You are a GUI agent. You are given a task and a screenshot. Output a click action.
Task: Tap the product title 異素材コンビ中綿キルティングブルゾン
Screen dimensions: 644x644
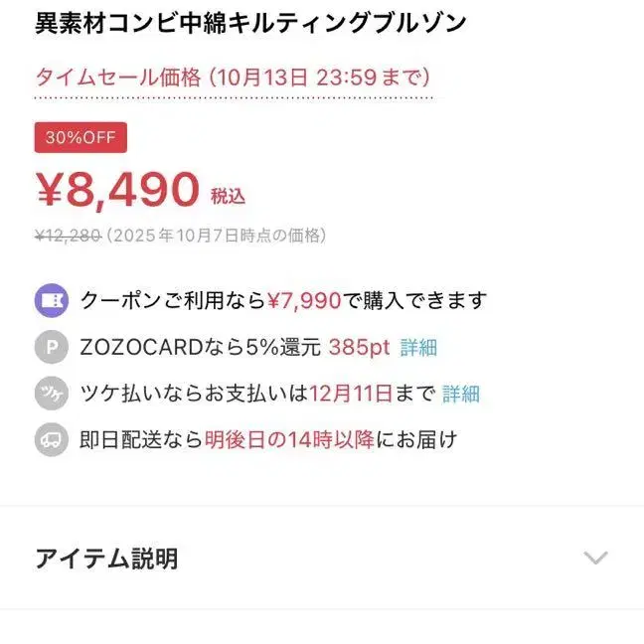250,23
